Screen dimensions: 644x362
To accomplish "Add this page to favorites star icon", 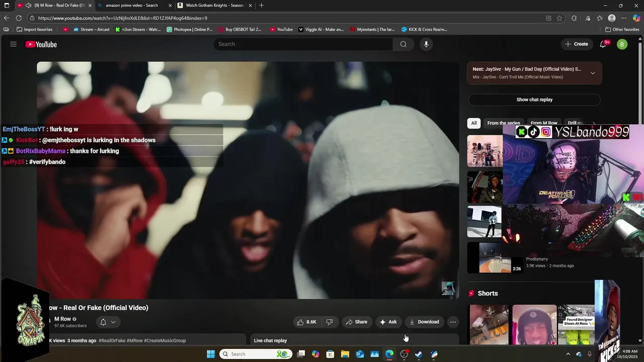I will pyautogui.click(x=559, y=18).
